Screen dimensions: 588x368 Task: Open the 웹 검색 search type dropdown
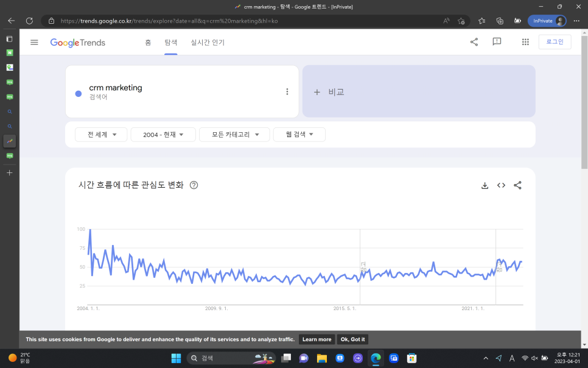[x=299, y=135]
